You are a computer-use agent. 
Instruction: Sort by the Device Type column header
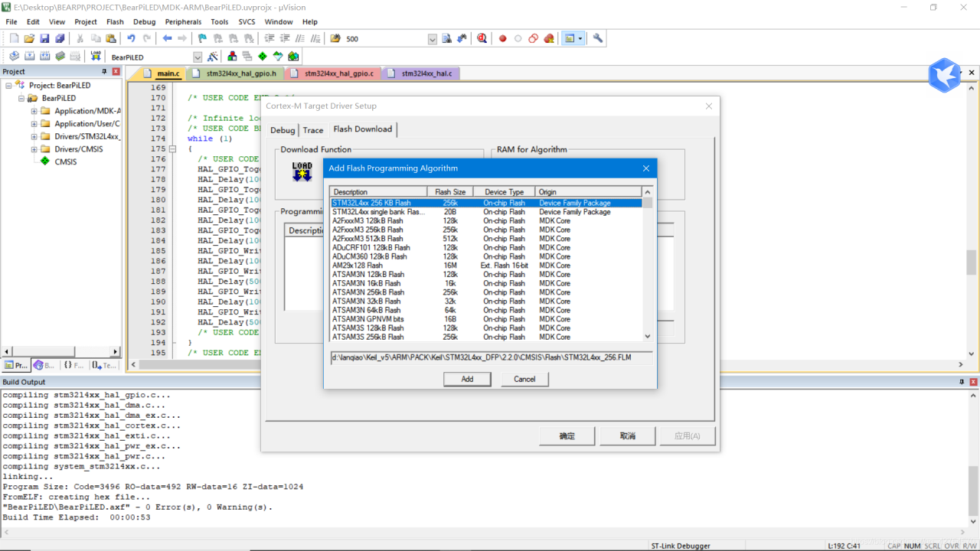pos(504,192)
